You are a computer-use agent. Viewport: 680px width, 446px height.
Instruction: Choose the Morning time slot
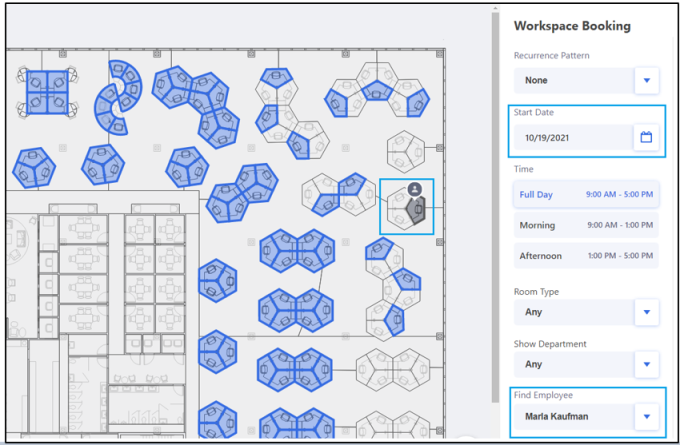click(x=586, y=225)
